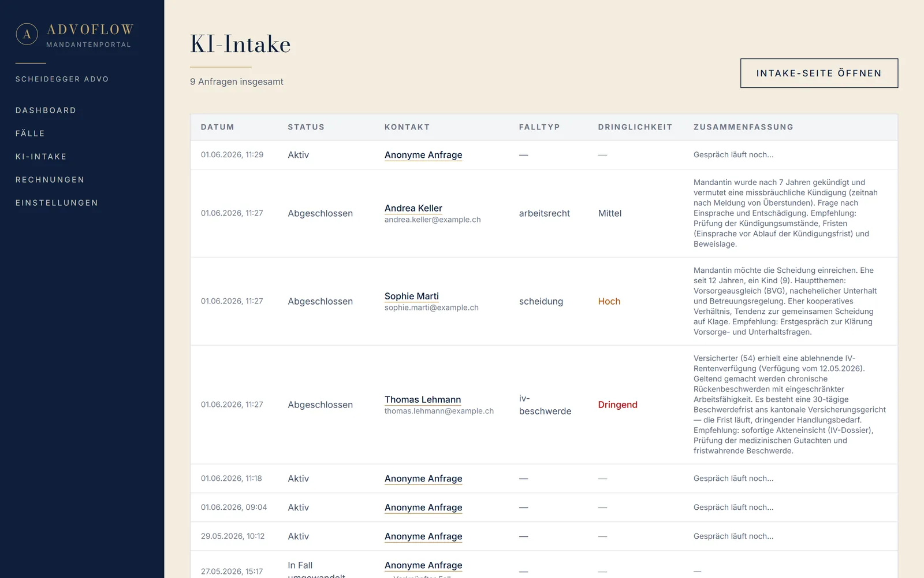Click Abgeschlossen status in Thomas Lehmann row

[321, 405]
